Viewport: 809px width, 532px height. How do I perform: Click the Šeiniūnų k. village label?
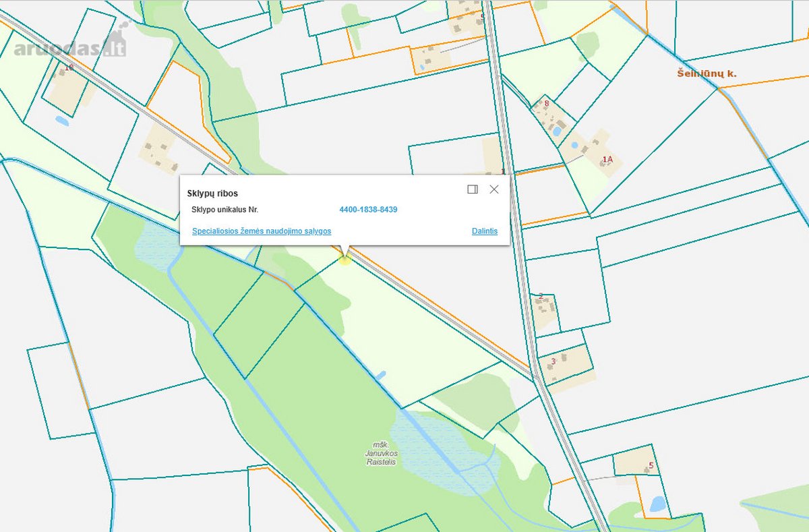(707, 73)
